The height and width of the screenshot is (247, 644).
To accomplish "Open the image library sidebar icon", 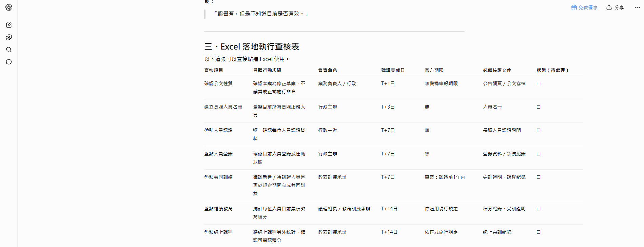I will [x=9, y=37].
